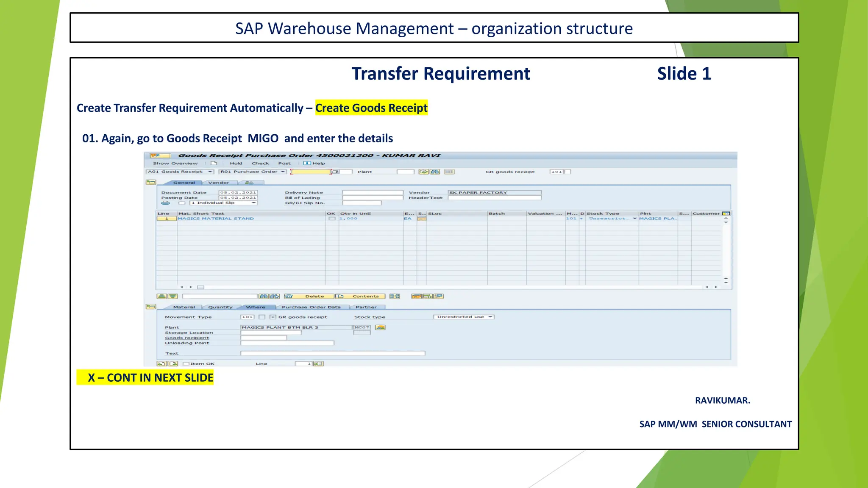Click the Storage Location input field

pyautogui.click(x=271, y=333)
